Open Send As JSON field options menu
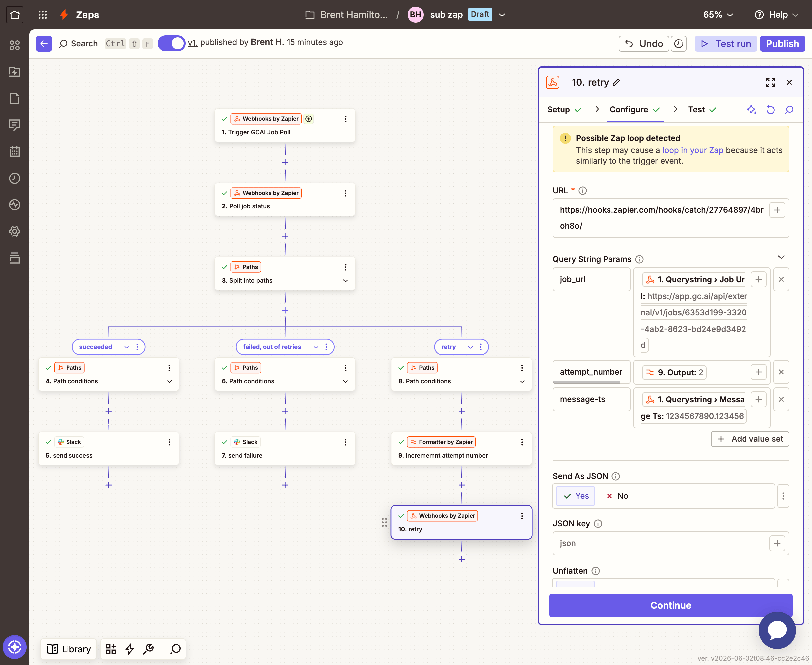Image resolution: width=812 pixels, height=665 pixels. (783, 496)
